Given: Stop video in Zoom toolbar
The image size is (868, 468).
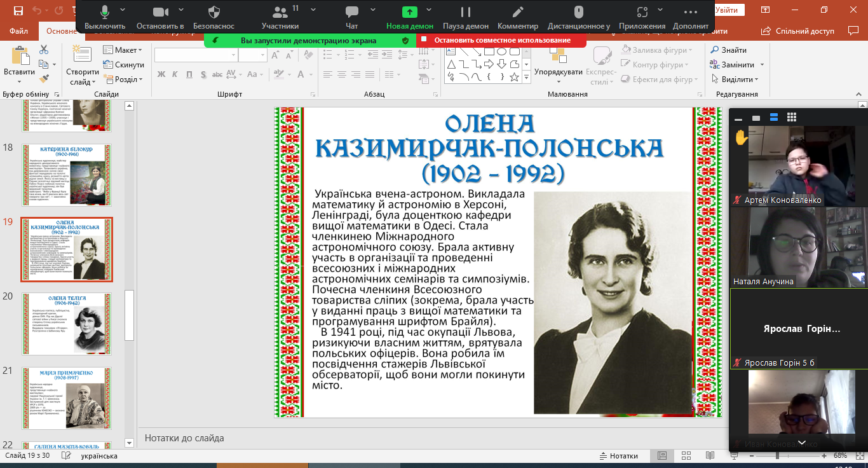Looking at the screenshot, I should click(161, 17).
